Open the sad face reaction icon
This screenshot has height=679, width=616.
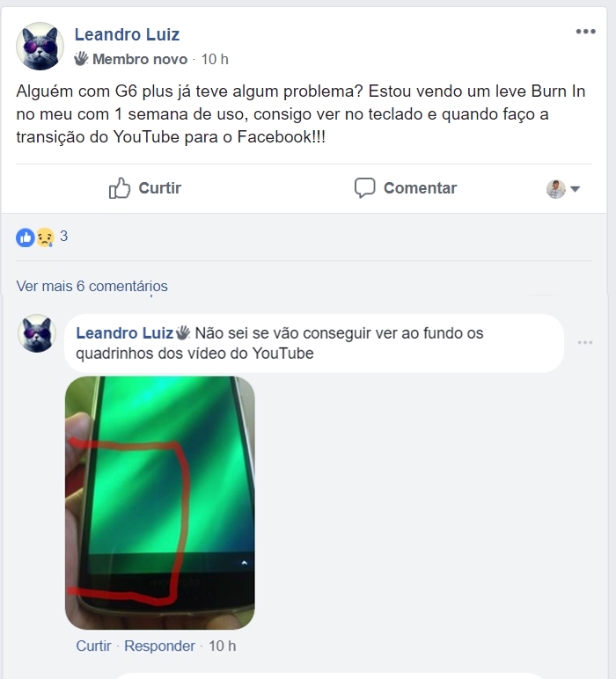[45, 237]
